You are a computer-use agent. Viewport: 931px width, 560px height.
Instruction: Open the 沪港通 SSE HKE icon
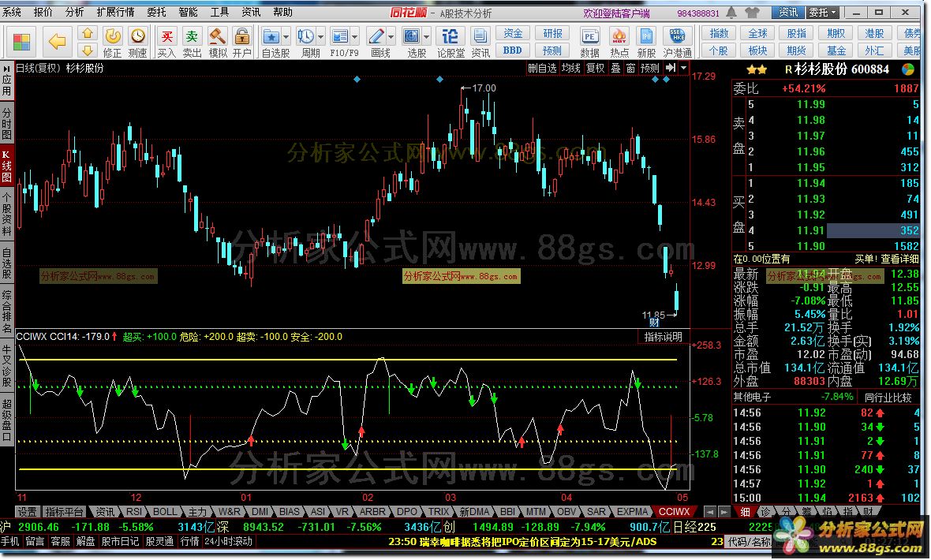[677, 36]
